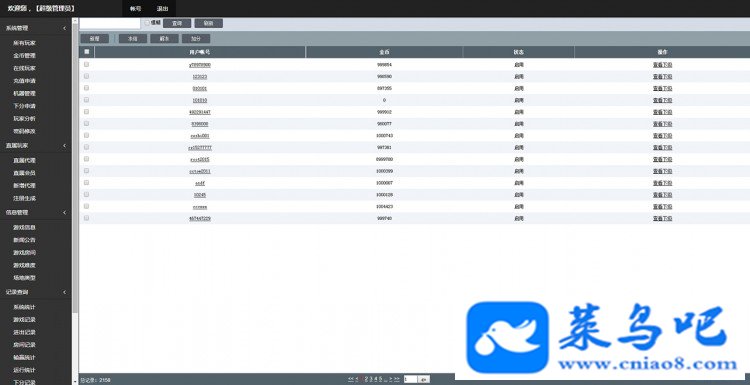Open 所有玩家 in the sidebar
750x385 pixels.
click(24, 43)
